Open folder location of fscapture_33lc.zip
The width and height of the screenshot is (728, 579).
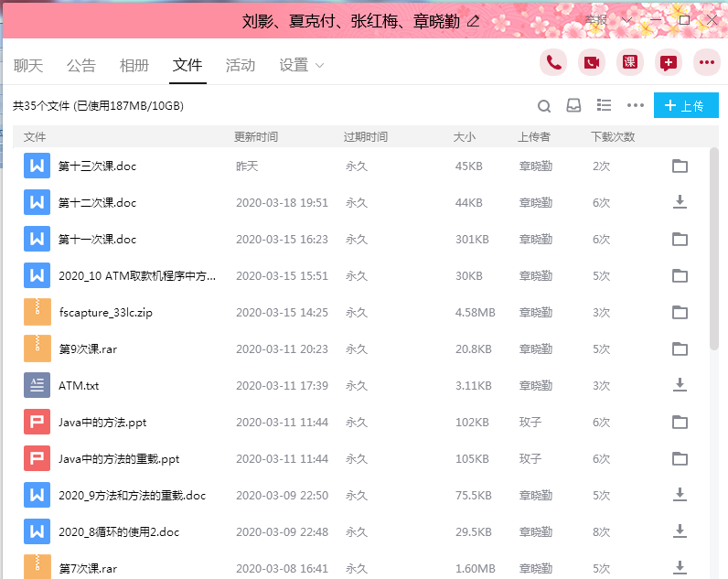tap(680, 312)
